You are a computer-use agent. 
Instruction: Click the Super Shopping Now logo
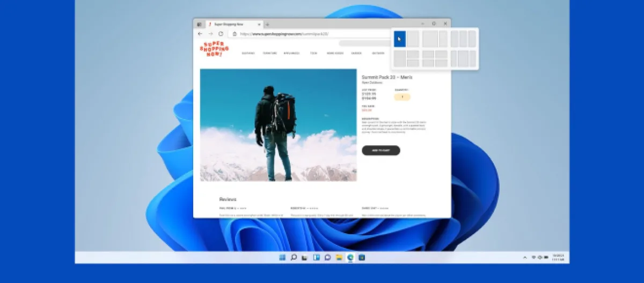(x=214, y=49)
